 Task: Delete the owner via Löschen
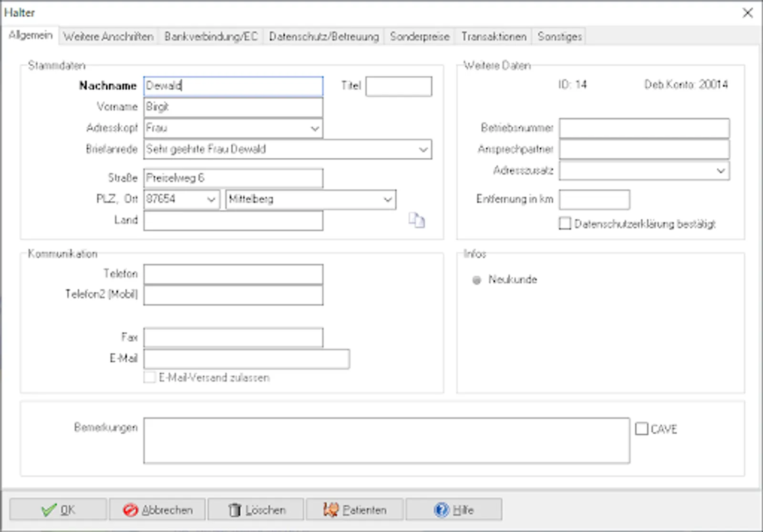tap(256, 510)
